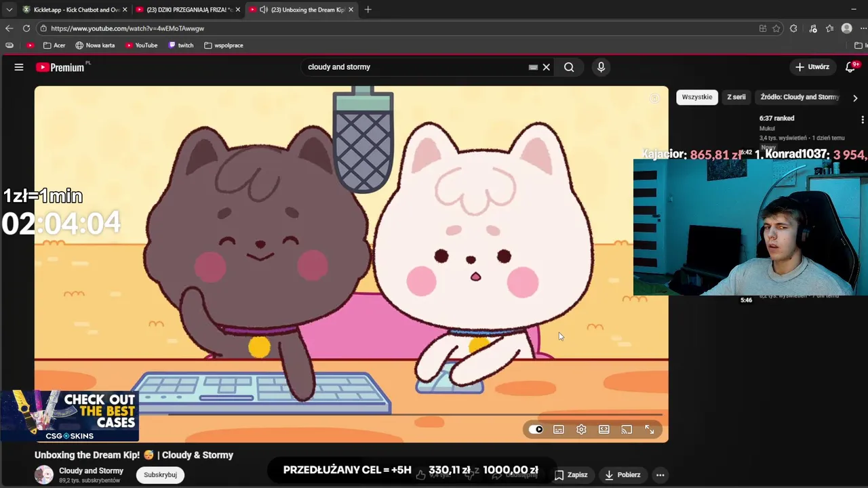Open a new browser tab
Image resolution: width=868 pixels, height=488 pixels.
click(368, 9)
